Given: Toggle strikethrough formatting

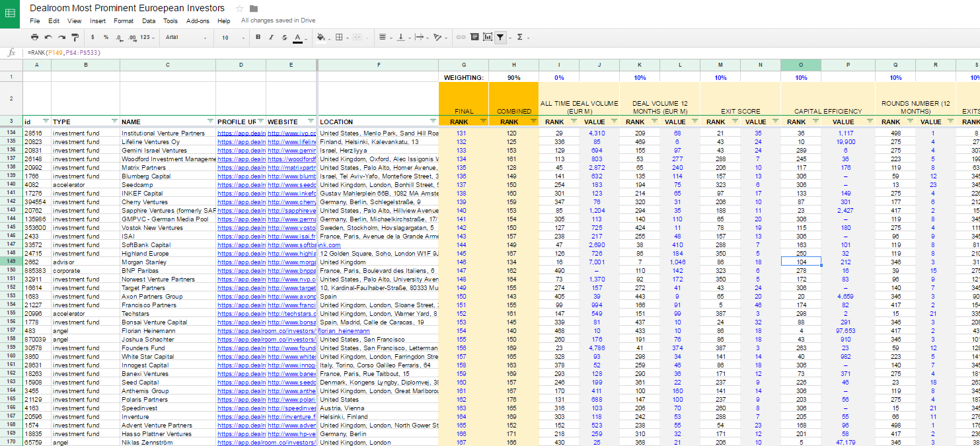Looking at the screenshot, I should [x=284, y=38].
